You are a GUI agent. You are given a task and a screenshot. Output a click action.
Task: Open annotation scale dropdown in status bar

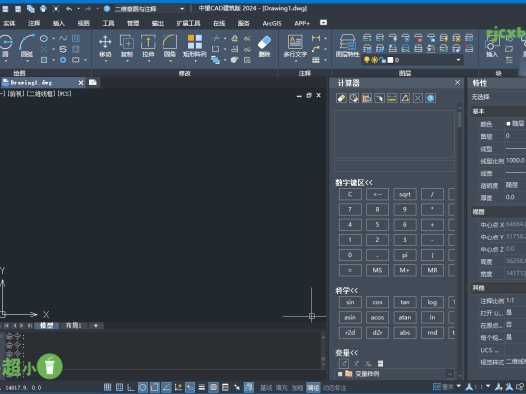coord(488,387)
